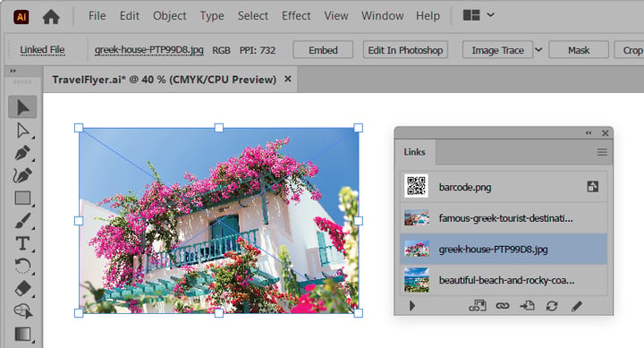Image resolution: width=644 pixels, height=348 pixels.
Task: Open the Window menu
Action: pos(382,15)
